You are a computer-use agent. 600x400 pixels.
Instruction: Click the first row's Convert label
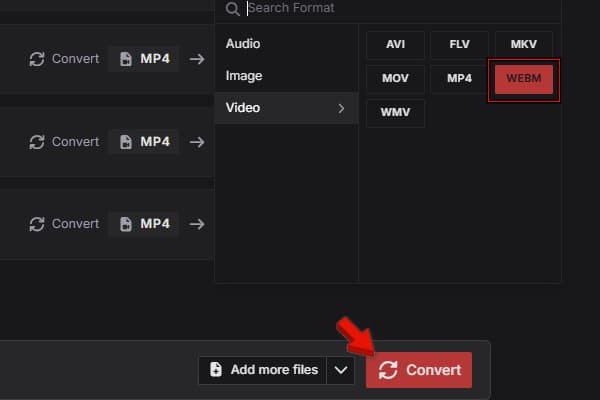coord(75,59)
